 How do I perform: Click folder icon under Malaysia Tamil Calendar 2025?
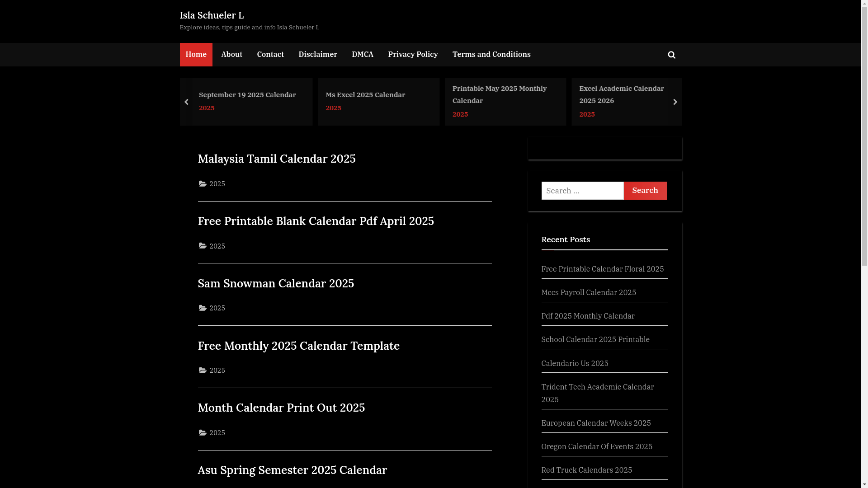point(203,184)
